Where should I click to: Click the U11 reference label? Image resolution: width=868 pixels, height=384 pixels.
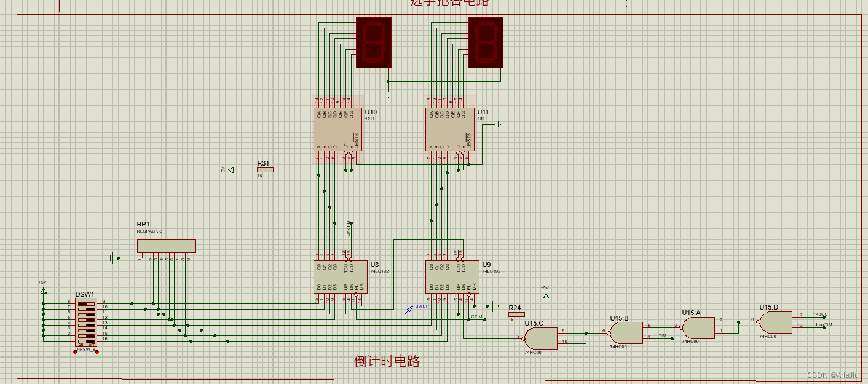(483, 112)
